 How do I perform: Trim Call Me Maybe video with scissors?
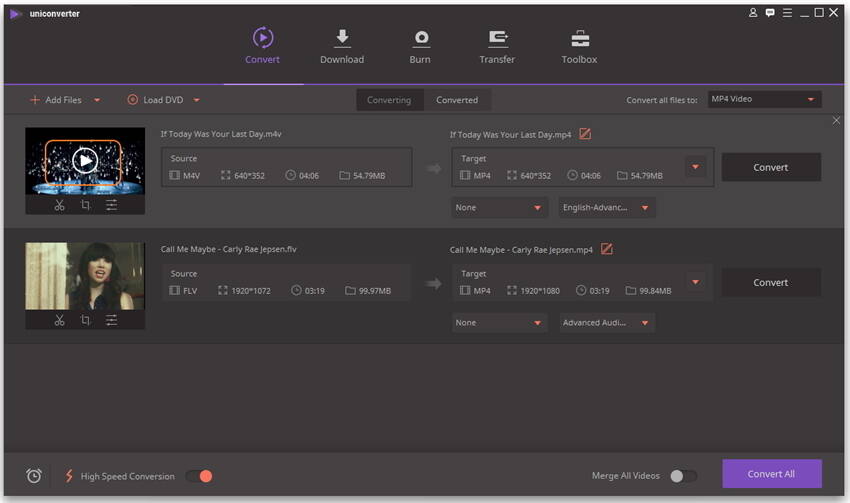59,320
